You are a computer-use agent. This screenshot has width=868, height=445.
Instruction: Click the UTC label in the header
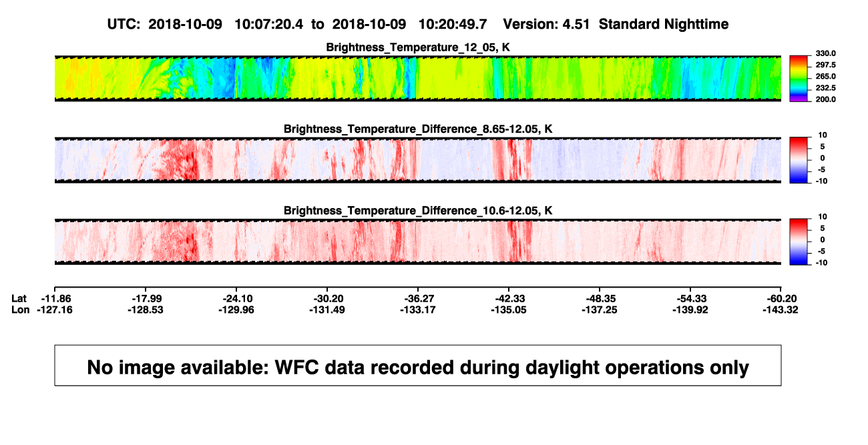tap(122, 24)
